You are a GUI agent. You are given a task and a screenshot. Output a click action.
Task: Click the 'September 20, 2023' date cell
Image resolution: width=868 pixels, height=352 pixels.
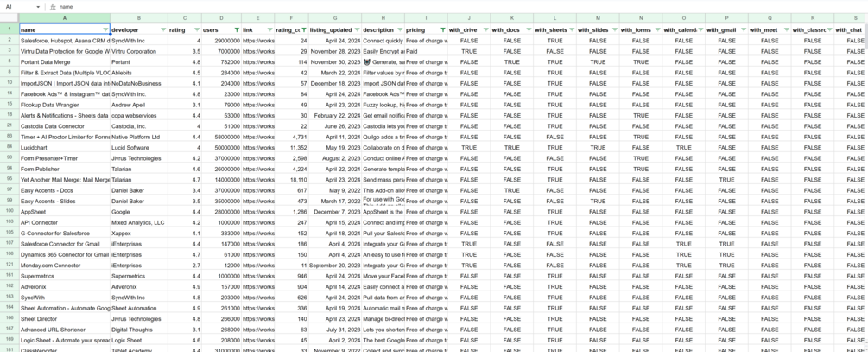(335, 266)
